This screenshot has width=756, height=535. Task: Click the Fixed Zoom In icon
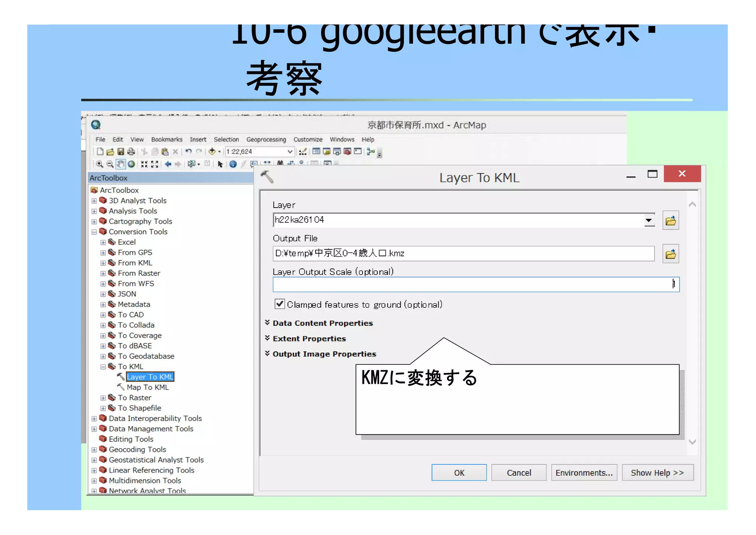point(144,164)
